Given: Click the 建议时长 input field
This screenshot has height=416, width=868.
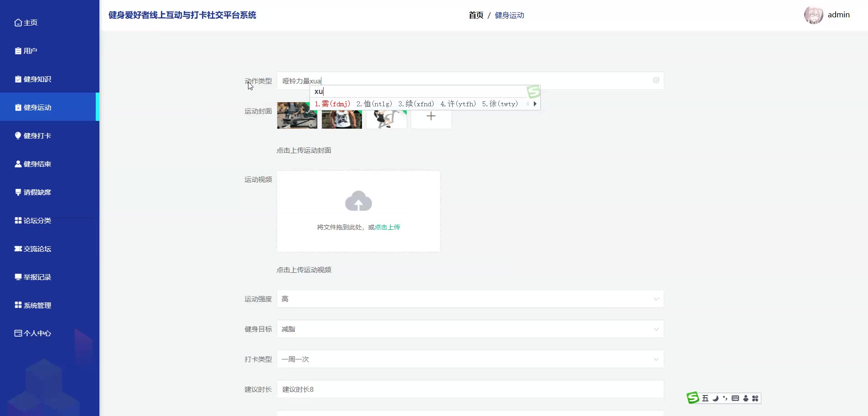Looking at the screenshot, I should pos(470,389).
